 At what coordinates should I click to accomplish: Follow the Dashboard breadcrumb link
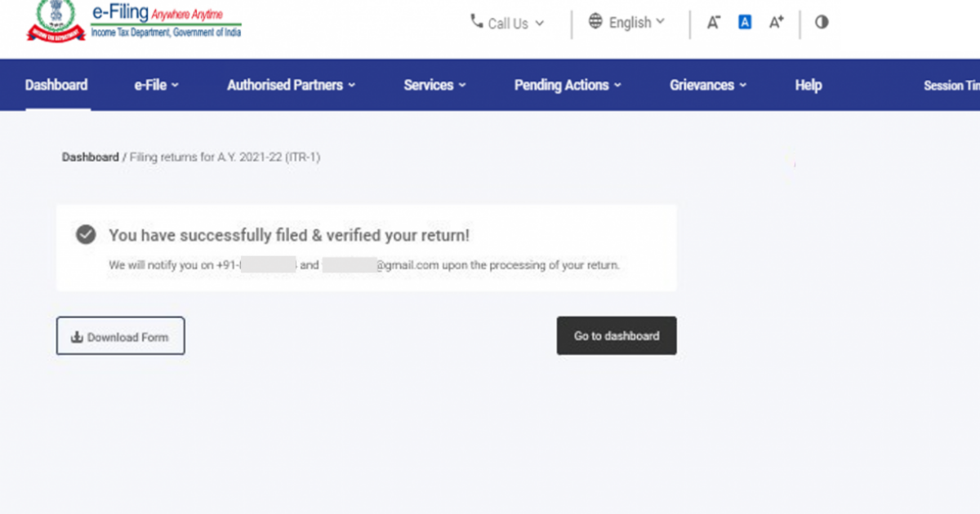pyautogui.click(x=91, y=157)
